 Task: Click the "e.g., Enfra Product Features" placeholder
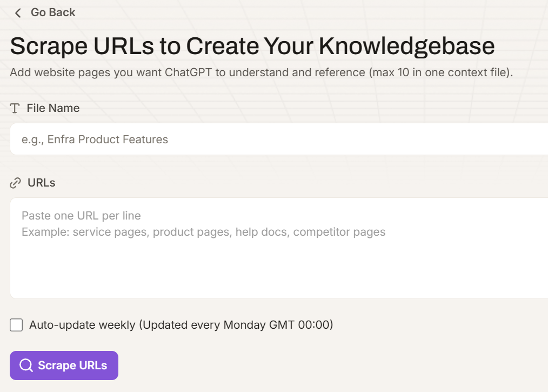click(x=95, y=139)
